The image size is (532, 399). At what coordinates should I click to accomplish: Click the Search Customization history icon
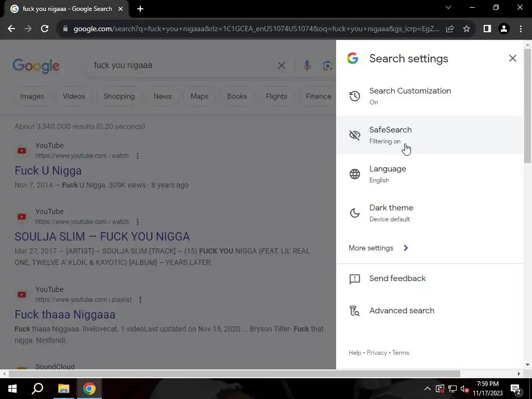pos(354,96)
